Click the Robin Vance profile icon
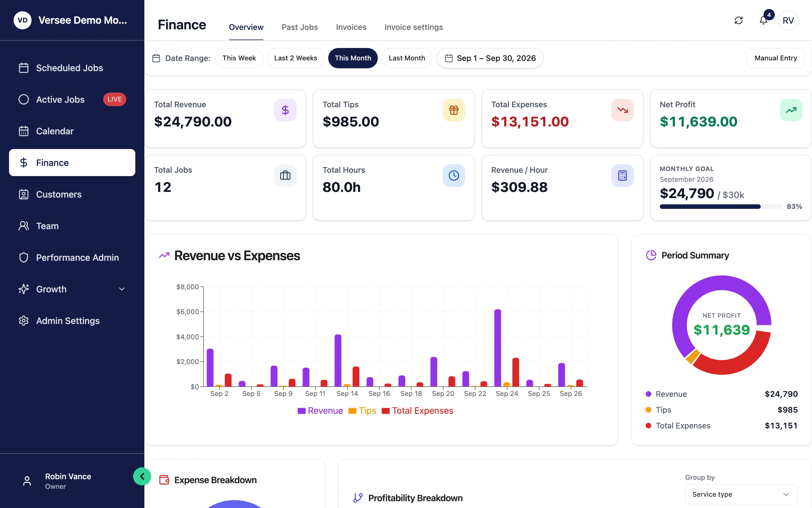 click(x=27, y=481)
